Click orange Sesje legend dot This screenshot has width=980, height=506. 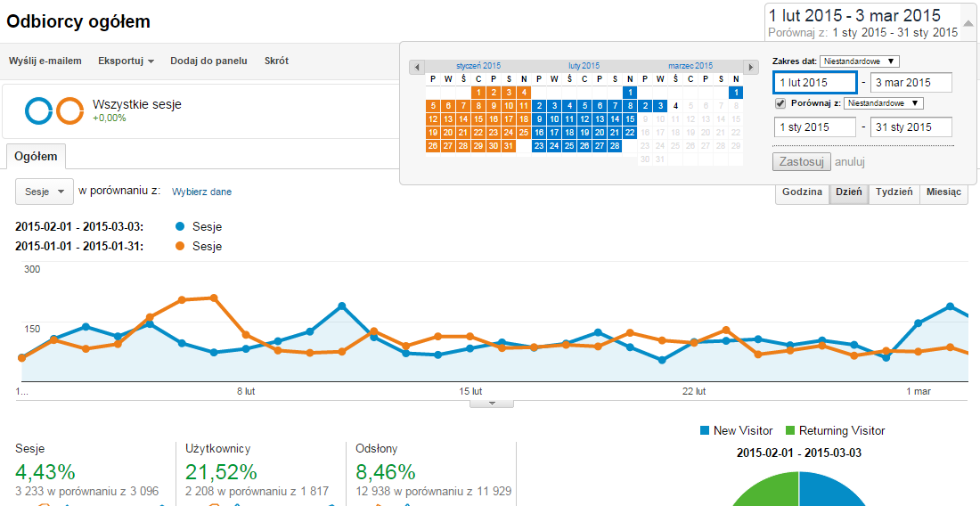point(180,246)
